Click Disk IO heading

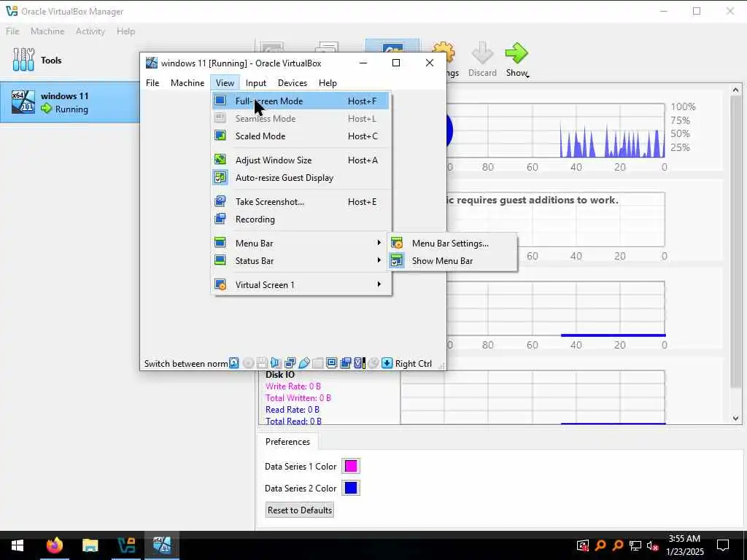click(x=280, y=375)
